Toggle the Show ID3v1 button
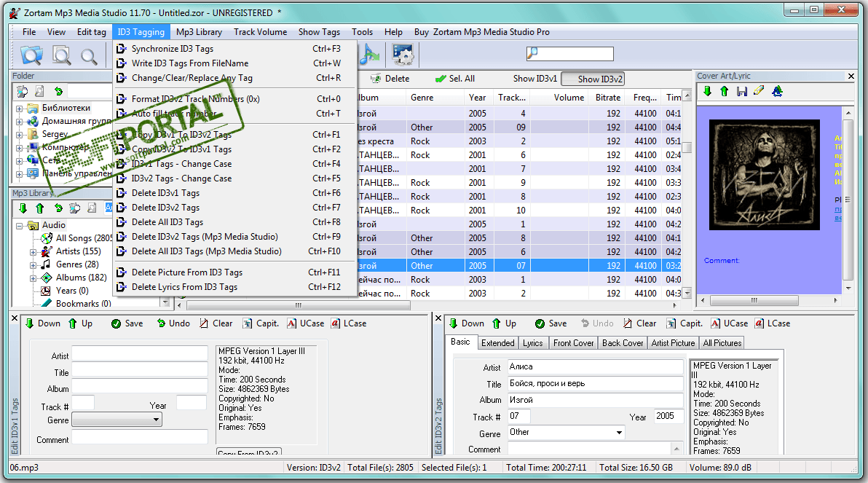The image size is (868, 483). click(534, 79)
